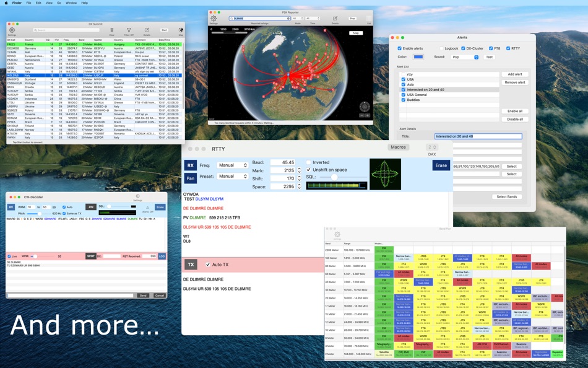Open spot Details via the compose icon
588x368 pixels.
[x=146, y=30]
